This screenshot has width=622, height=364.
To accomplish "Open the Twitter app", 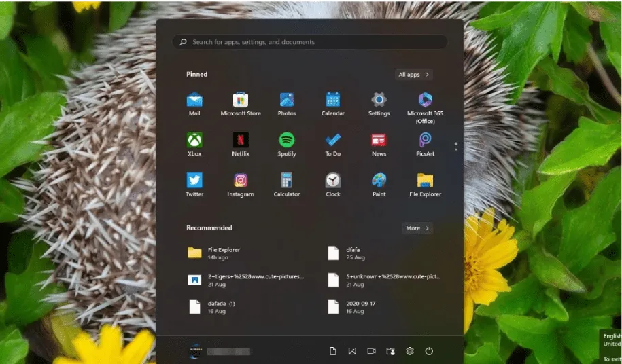I will coord(194,181).
